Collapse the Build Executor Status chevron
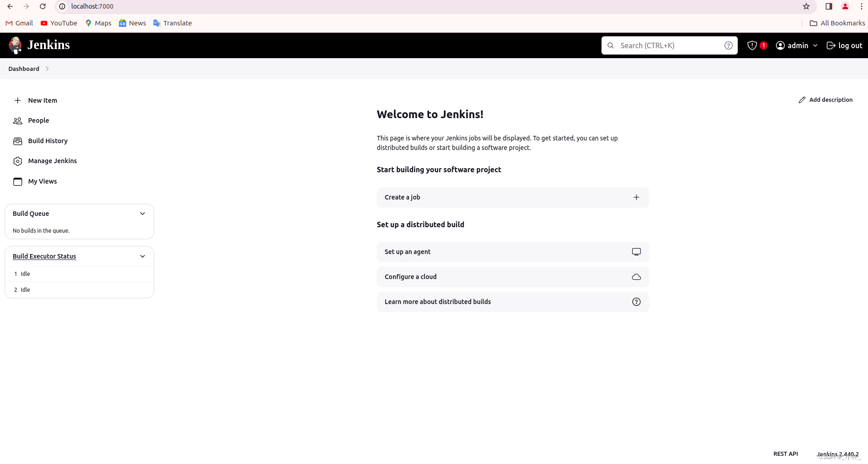This screenshot has height=464, width=868. [x=143, y=256]
